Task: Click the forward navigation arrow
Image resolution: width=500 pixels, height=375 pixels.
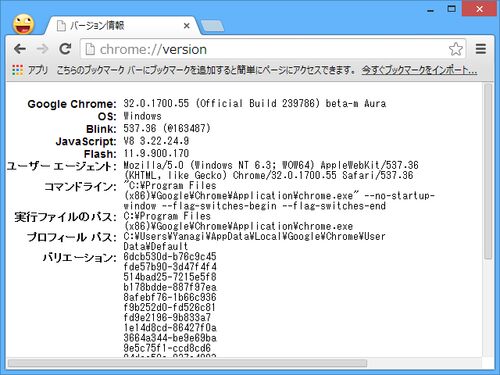Action: pyautogui.click(x=42, y=49)
